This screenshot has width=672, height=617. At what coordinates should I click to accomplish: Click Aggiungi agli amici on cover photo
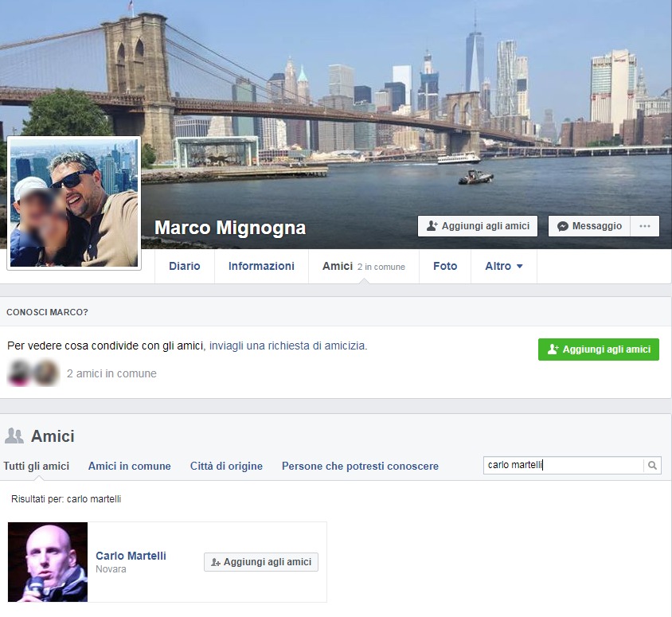[x=478, y=226]
